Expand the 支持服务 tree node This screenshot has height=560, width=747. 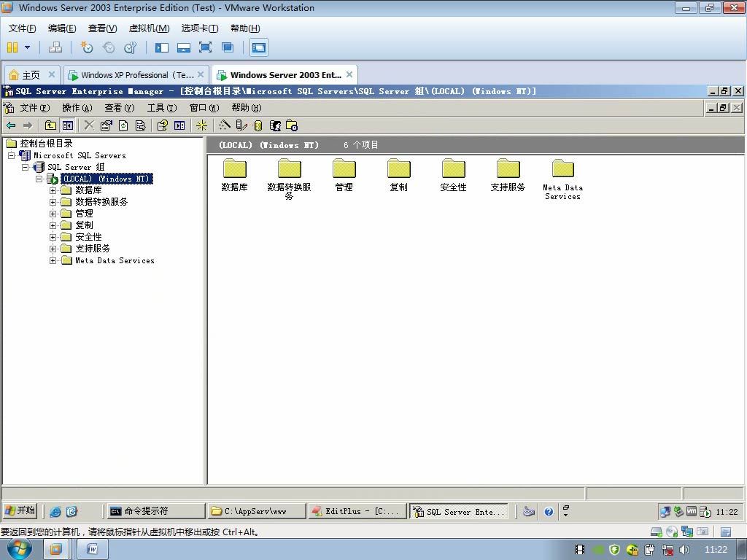point(53,249)
